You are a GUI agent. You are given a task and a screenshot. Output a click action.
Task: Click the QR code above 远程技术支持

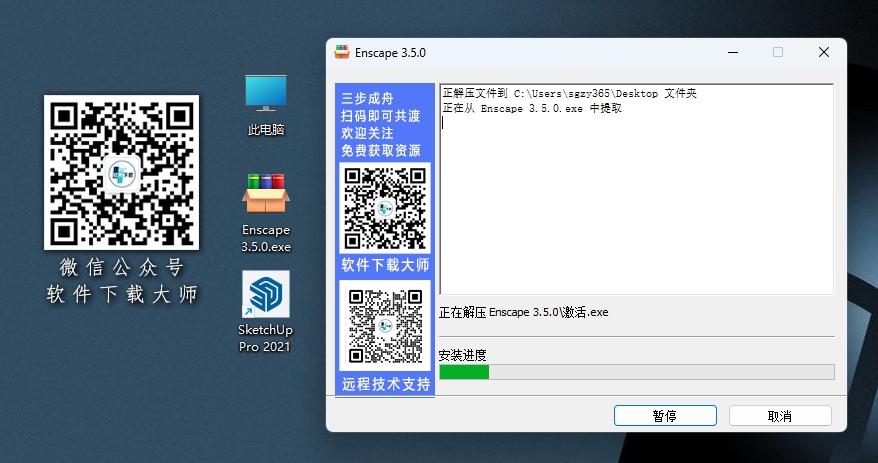coord(385,325)
